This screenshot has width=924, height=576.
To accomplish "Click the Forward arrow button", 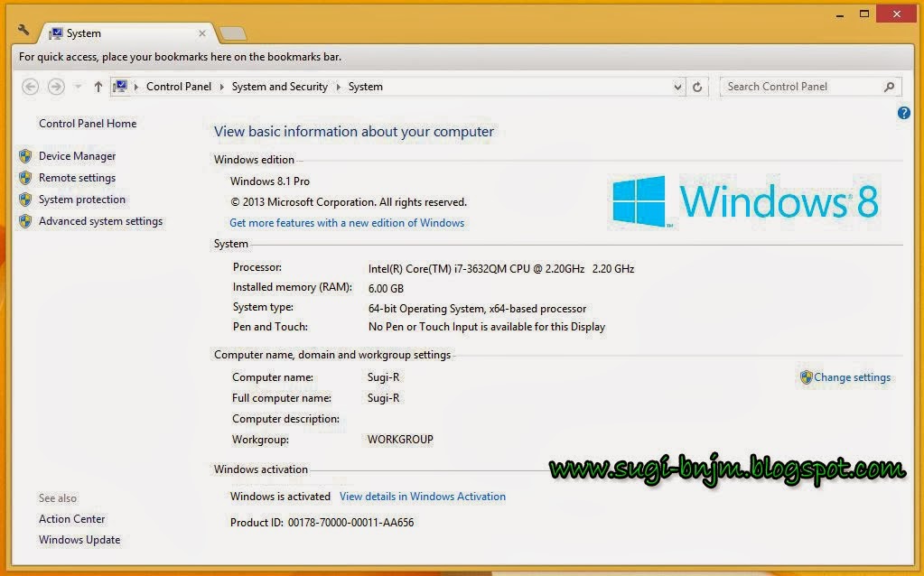I will (x=56, y=87).
